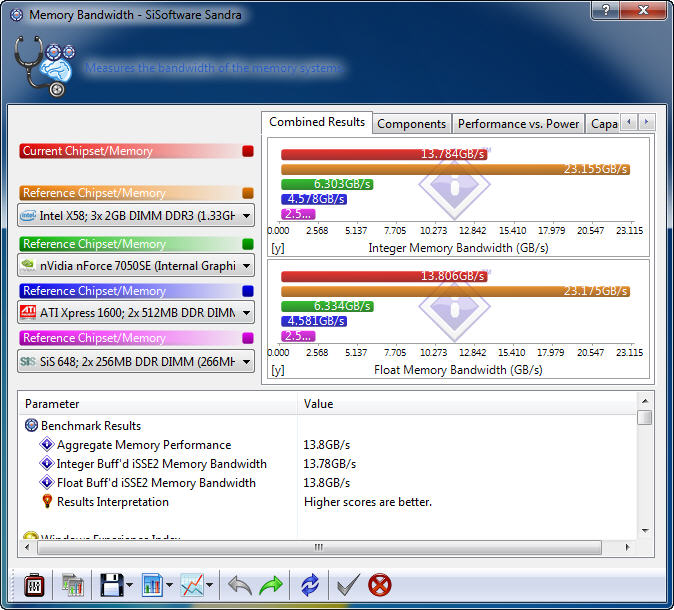Screen dimensions: 674x610
Task: Confirm with the checkmark icon
Action: [348, 585]
